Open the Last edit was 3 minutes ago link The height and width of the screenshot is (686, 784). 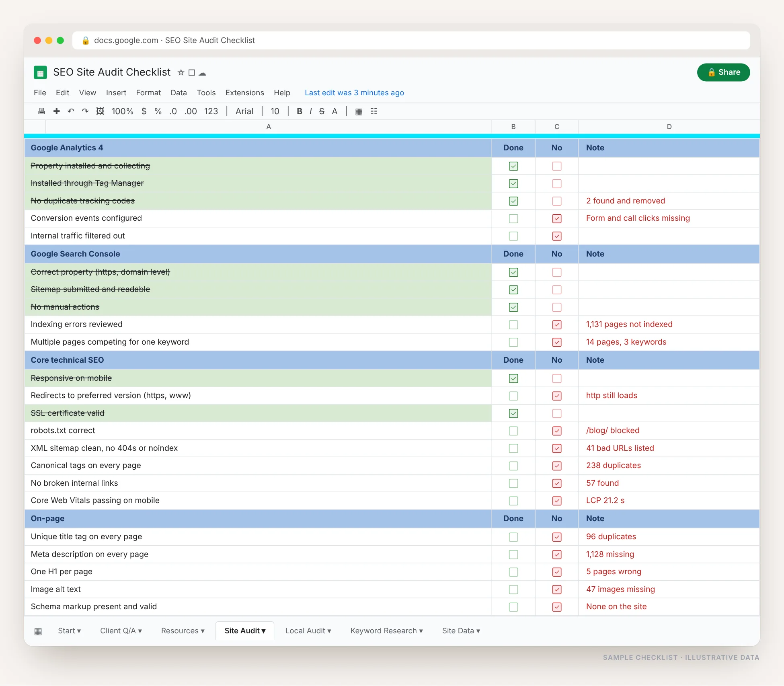[354, 93]
